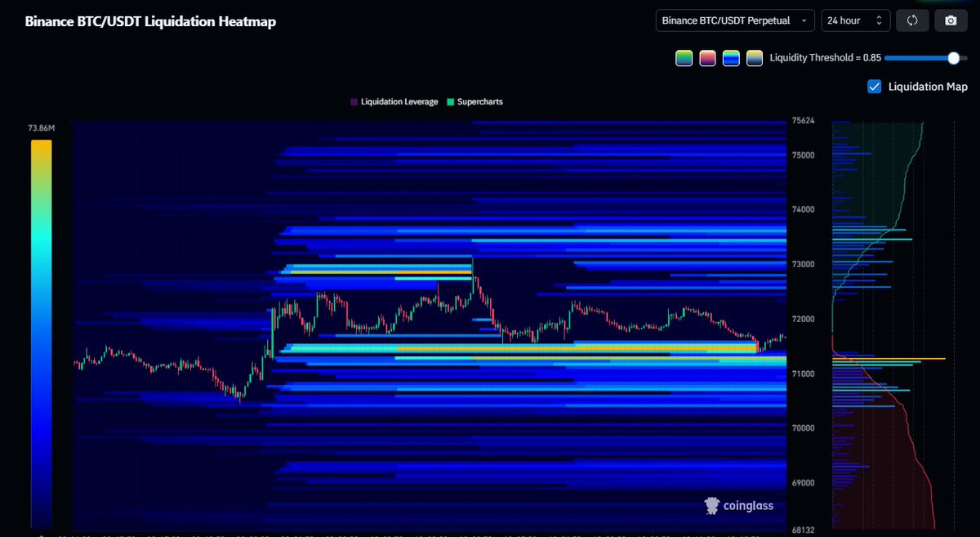The image size is (980, 537).
Task: Change the 24 hour time range selector
Action: coord(855,20)
